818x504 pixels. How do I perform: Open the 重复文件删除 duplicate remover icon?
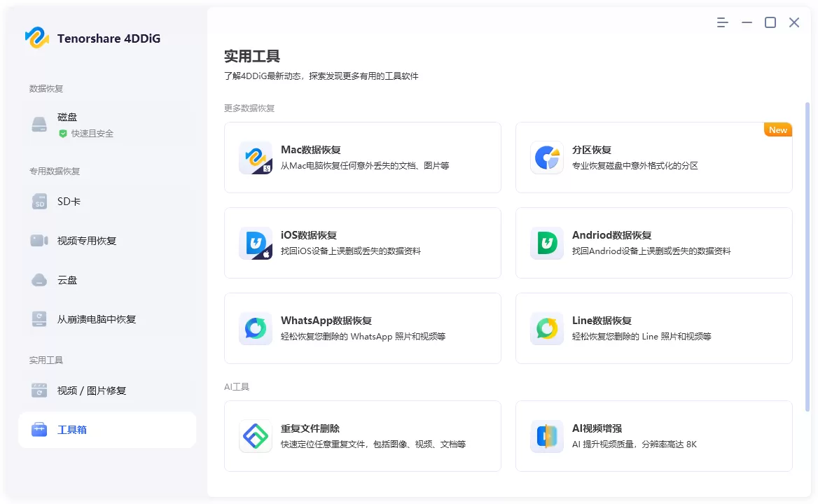coord(255,436)
